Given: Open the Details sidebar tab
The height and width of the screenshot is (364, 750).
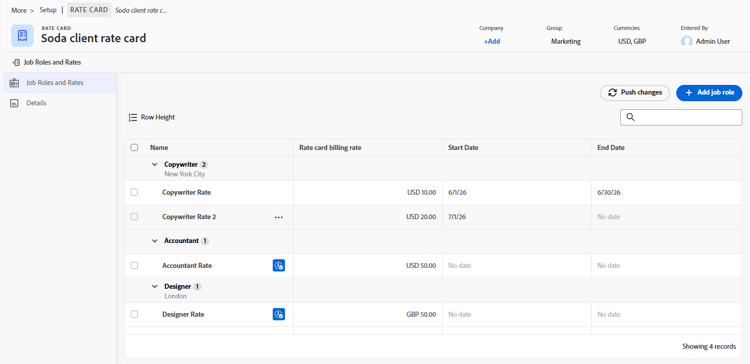Looking at the screenshot, I should [x=60, y=103].
